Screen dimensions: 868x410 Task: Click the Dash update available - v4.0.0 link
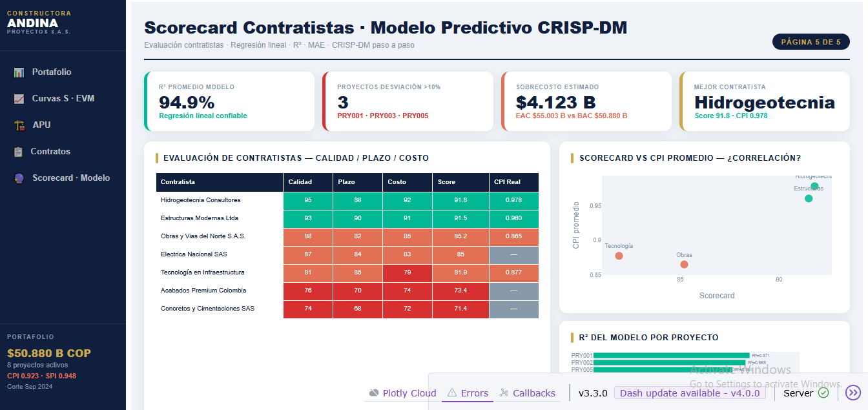coord(690,392)
